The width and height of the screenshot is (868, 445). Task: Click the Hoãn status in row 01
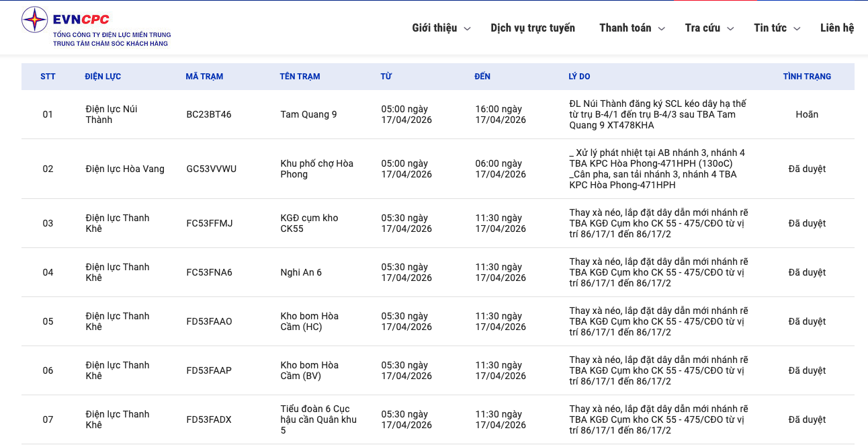tap(807, 114)
